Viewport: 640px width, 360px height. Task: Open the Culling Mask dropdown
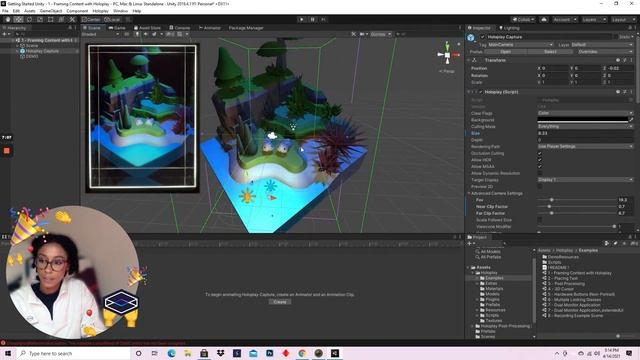pos(585,127)
